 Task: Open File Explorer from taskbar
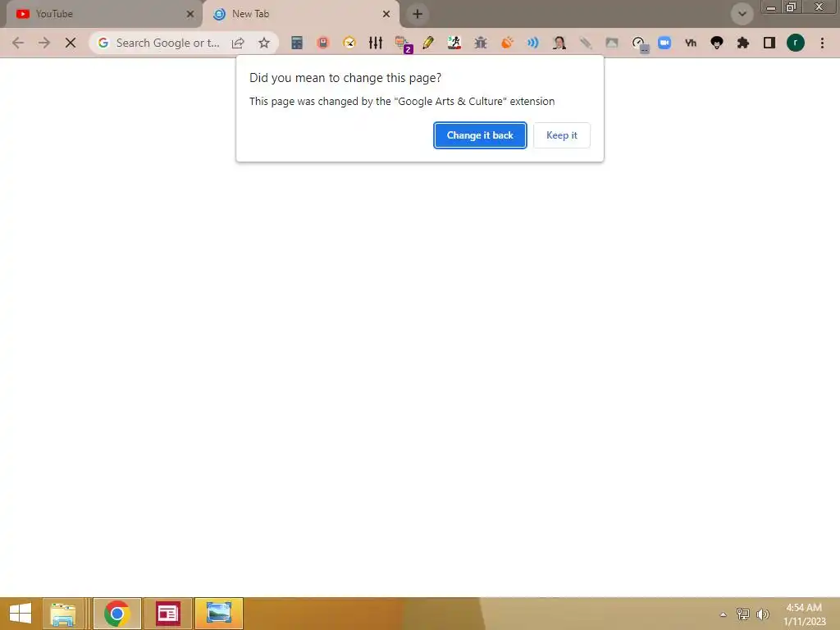point(62,614)
